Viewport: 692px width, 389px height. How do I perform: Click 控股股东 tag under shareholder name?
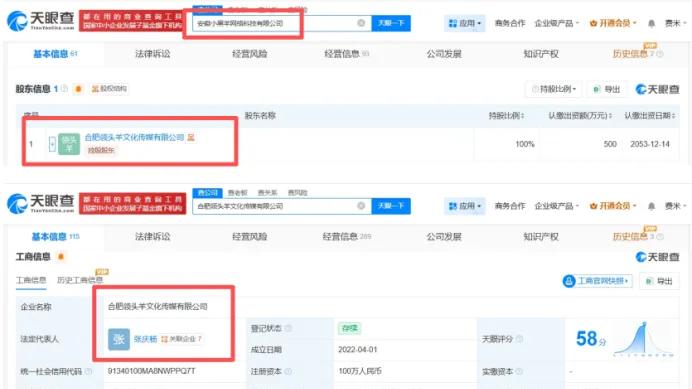coord(101,150)
